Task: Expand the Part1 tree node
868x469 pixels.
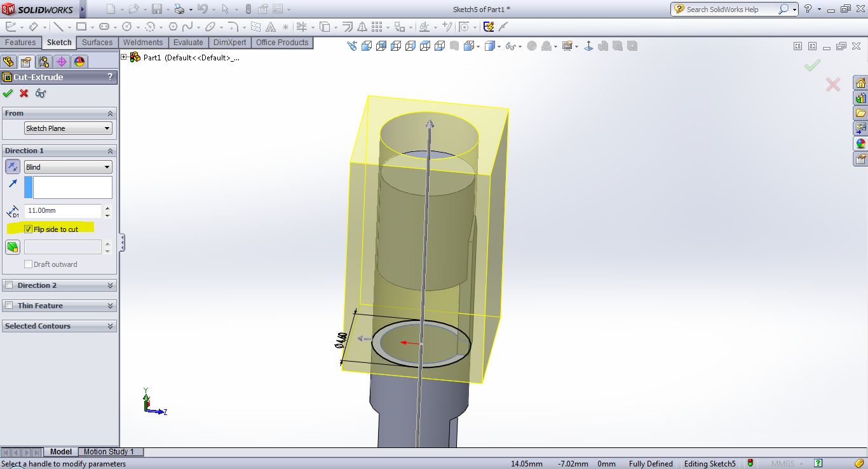Action: click(124, 57)
